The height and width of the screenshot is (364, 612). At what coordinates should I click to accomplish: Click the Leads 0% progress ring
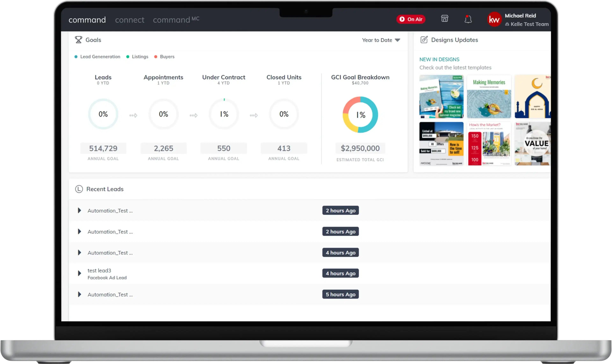coord(103,114)
